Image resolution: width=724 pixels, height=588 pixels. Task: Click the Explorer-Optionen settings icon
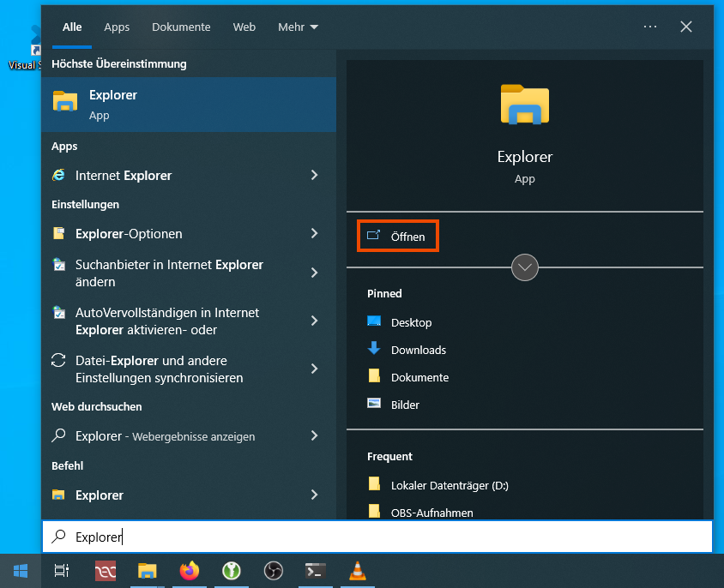58,233
